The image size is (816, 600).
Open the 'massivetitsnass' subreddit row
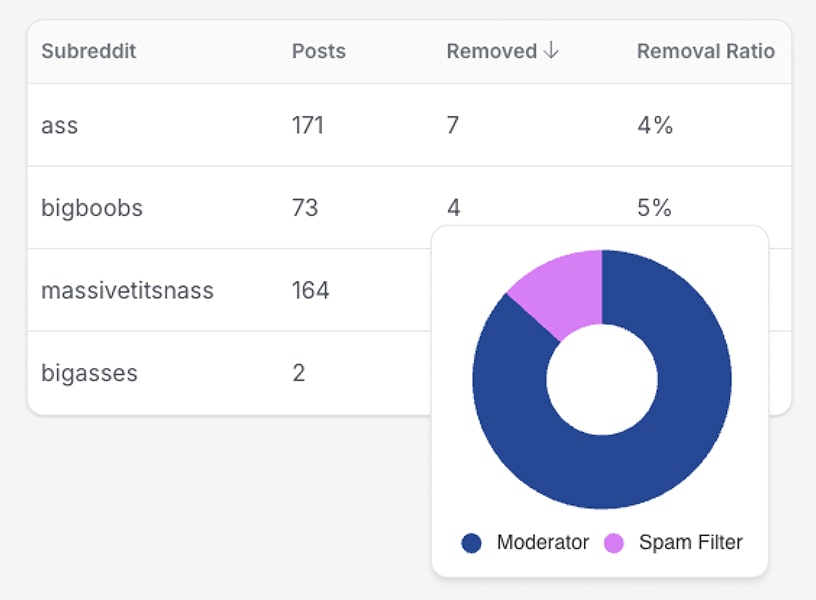pos(127,291)
